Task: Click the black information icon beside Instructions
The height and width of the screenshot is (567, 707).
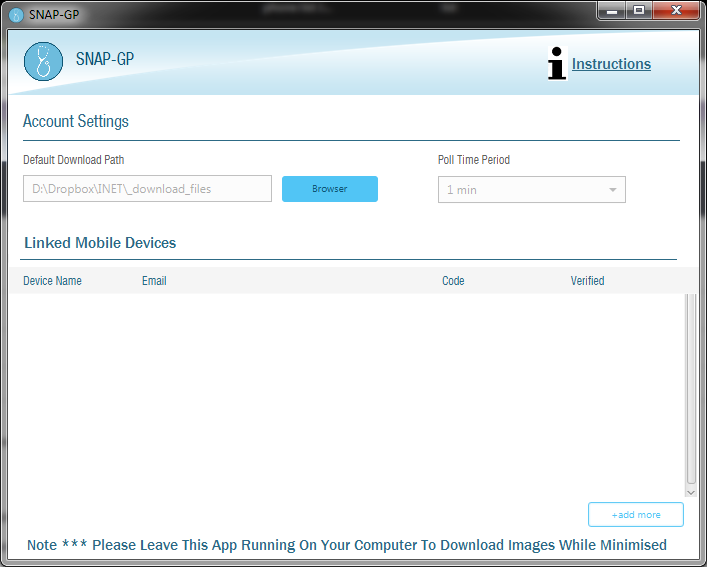Action: coord(557,63)
